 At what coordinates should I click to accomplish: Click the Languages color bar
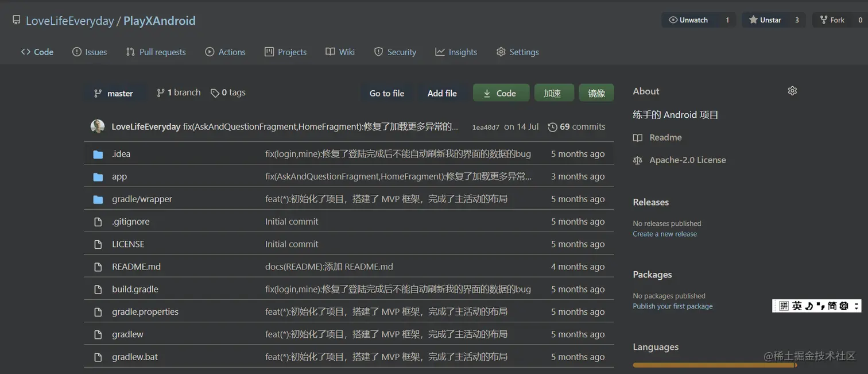[x=714, y=365]
